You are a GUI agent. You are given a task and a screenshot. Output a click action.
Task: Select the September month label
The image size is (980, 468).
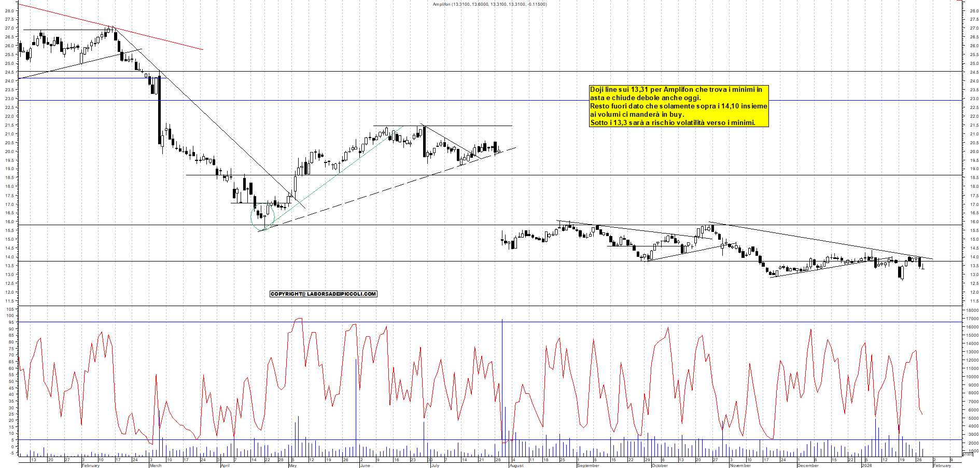(588, 465)
